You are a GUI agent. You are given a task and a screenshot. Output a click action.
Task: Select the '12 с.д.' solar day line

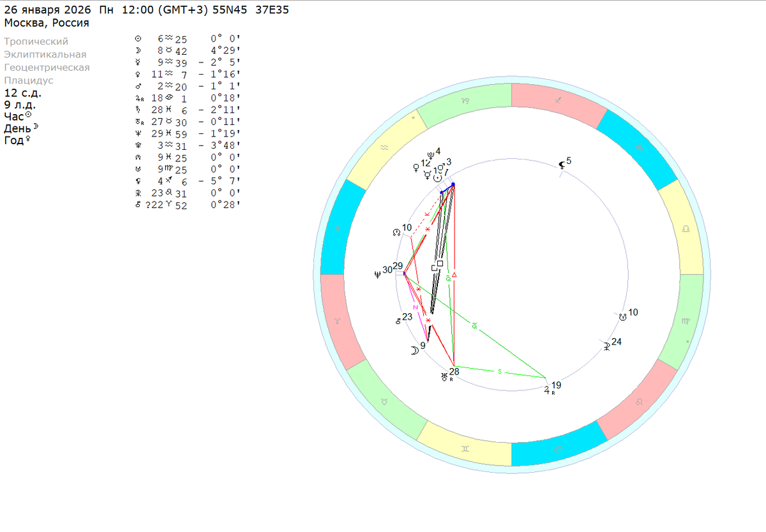pos(22,93)
